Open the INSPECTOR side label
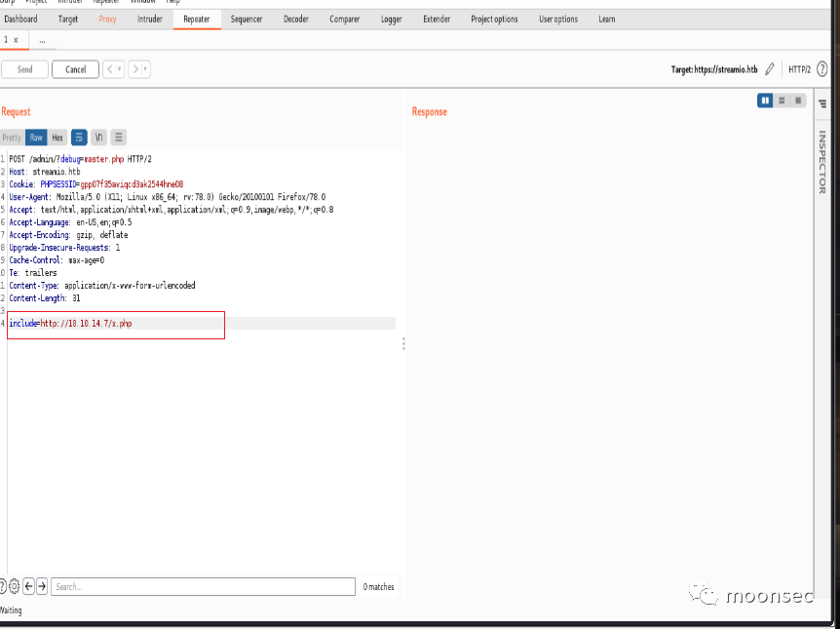Image resolution: width=840 pixels, height=629 pixels. [x=822, y=162]
